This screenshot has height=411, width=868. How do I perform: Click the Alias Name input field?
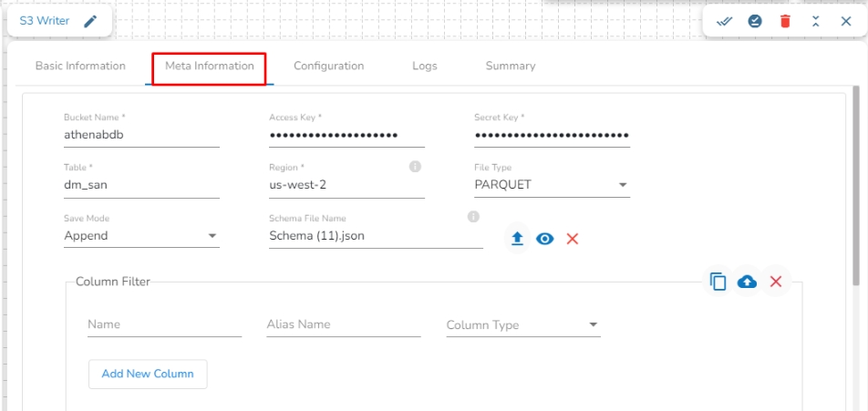(343, 325)
